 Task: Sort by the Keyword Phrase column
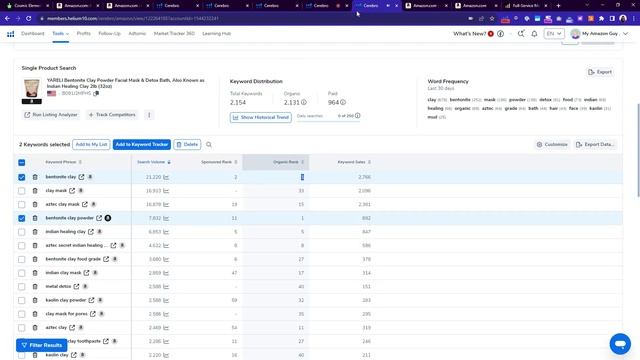63,162
